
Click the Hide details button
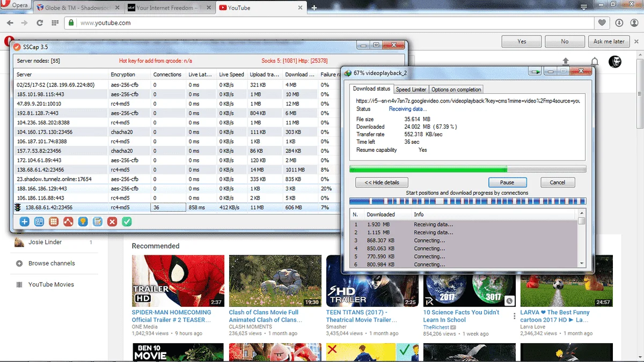382,182
